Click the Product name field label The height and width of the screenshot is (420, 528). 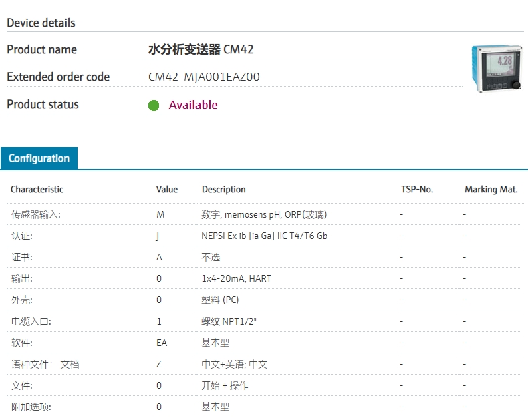click(x=41, y=49)
